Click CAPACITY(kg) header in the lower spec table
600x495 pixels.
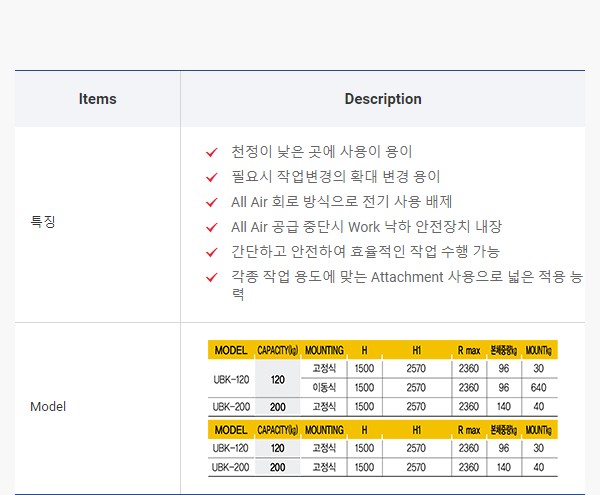(277, 429)
